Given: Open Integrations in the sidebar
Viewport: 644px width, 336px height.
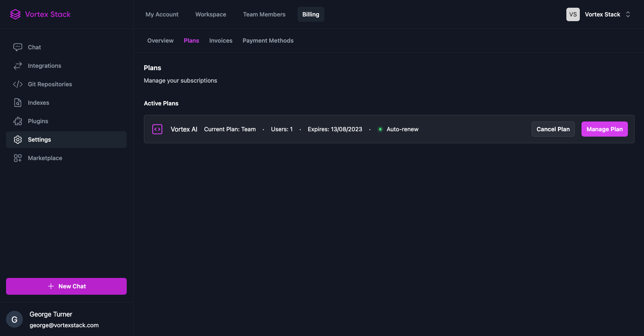Looking at the screenshot, I should (x=66, y=66).
